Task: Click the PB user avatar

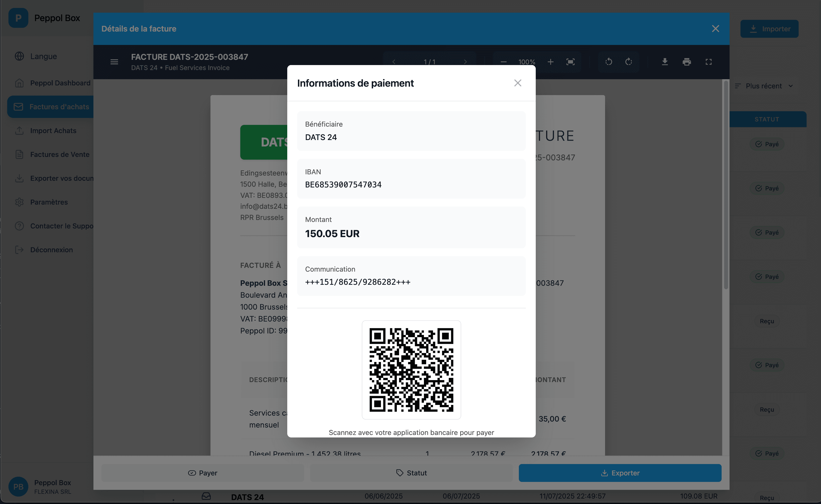Action: click(x=18, y=487)
